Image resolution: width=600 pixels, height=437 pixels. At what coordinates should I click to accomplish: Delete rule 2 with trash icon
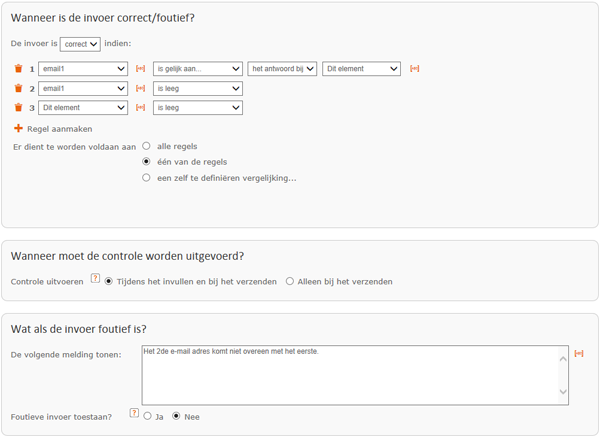[18, 88]
